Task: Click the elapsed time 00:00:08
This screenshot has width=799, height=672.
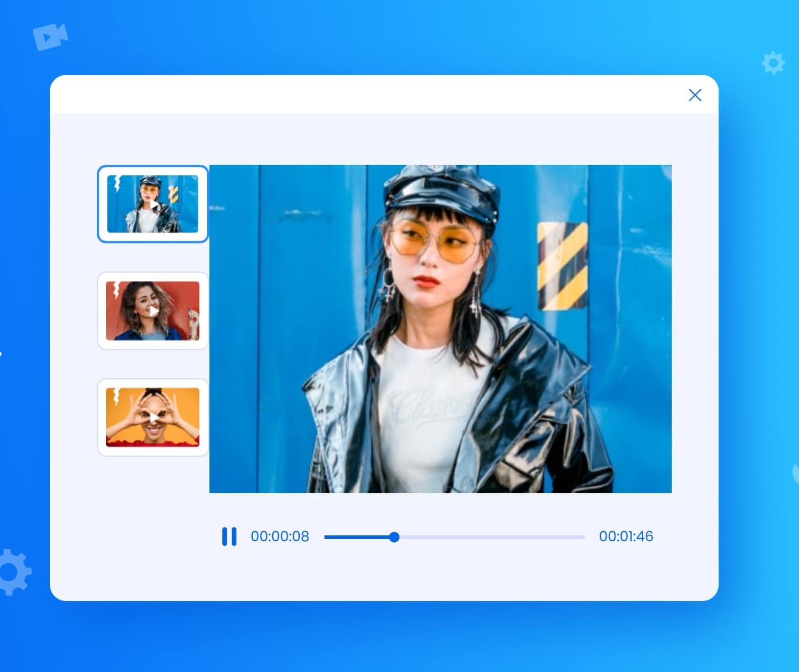Action: 279,536
